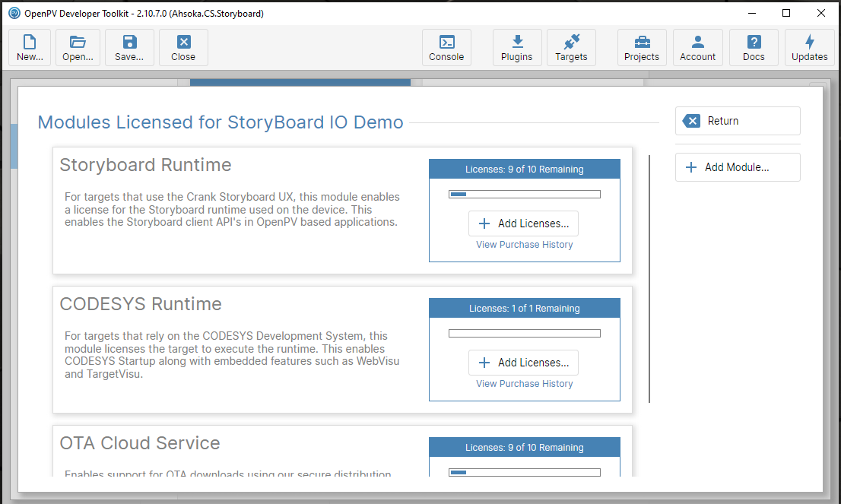Add Licenses for Storyboard Runtime

point(523,223)
